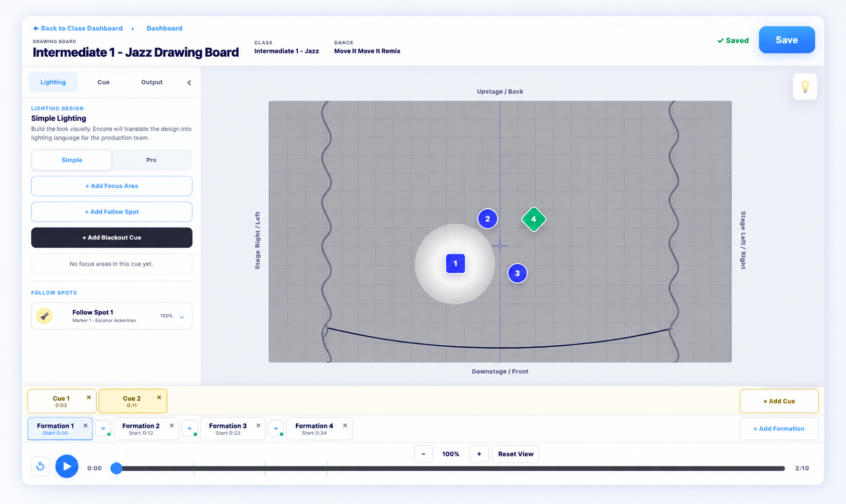Click the lightbulb tips icon

(805, 86)
